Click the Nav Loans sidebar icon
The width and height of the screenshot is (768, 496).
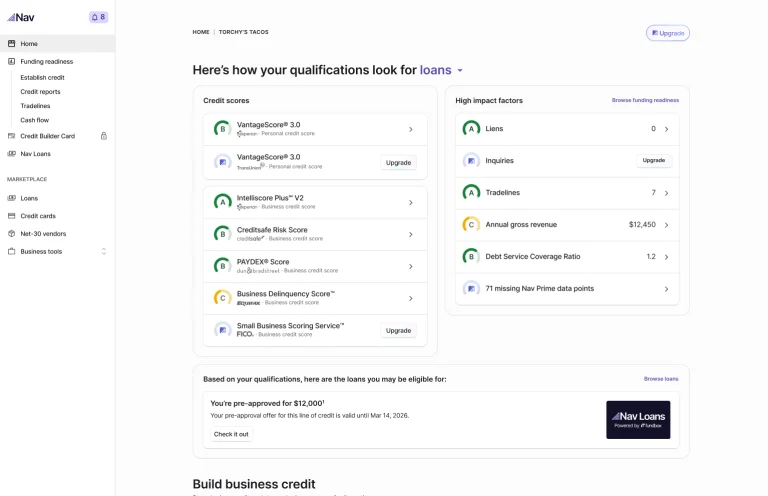[11, 153]
